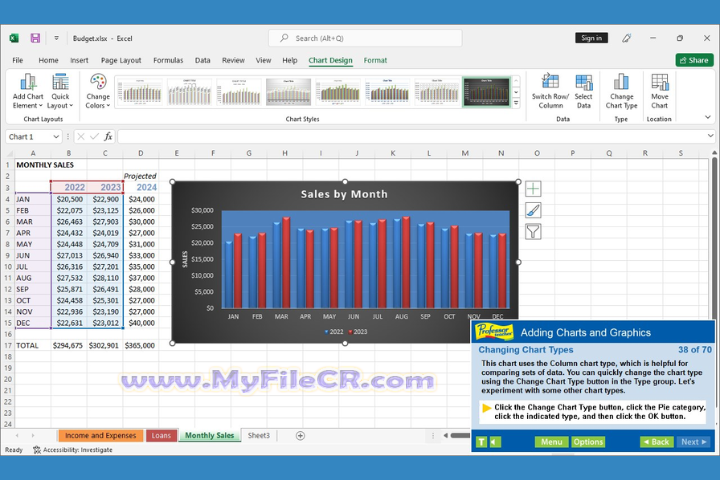Add a new sheet with plus icon
Image resolution: width=720 pixels, height=480 pixels.
coord(300,435)
